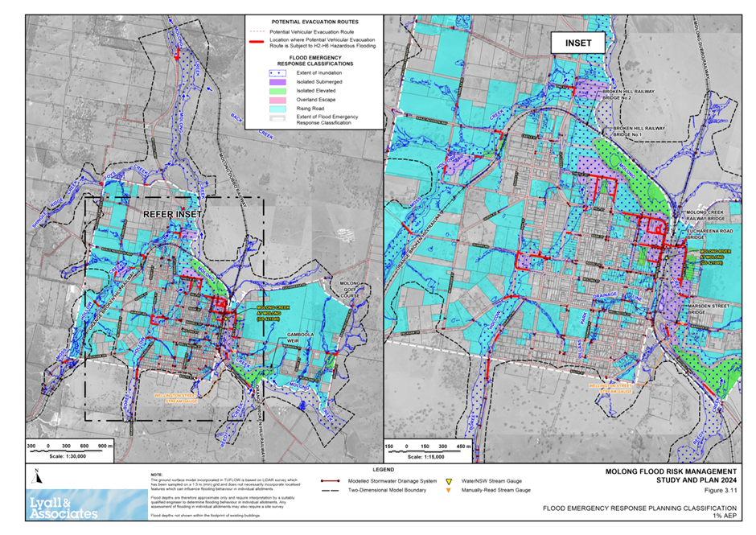
Task: Click 'MOLONG CREEK AT MOLONG' gauge label on left map
Action: pyautogui.click(x=273, y=313)
